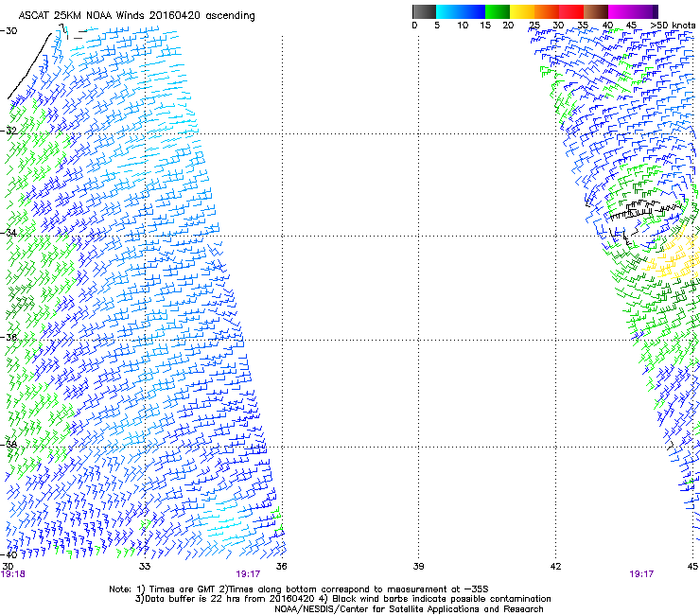The width and height of the screenshot is (700, 615).
Task: Click the plot title "ASCAT 25KM NOAA Winds"
Action: (82, 16)
